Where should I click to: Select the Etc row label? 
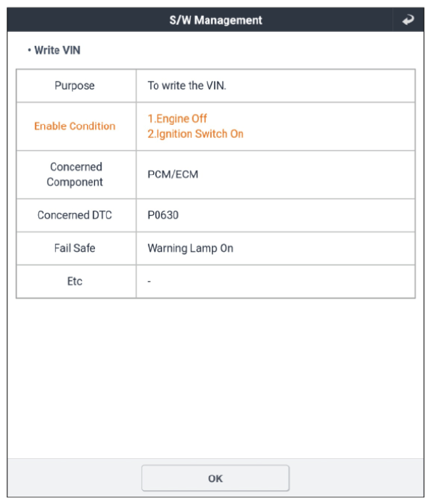75,281
